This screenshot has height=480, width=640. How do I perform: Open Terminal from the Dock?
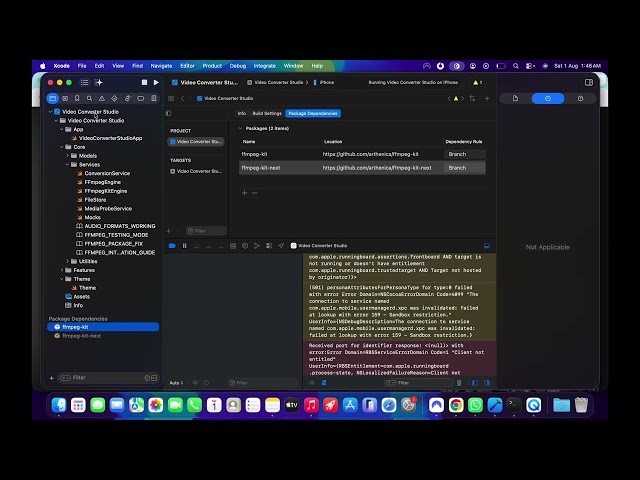pos(514,405)
